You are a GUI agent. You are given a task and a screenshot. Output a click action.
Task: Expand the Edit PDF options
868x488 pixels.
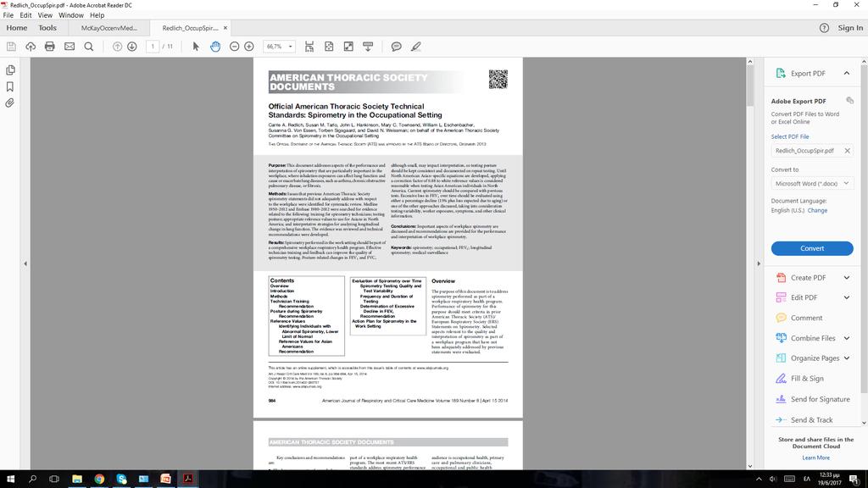[847, 297]
